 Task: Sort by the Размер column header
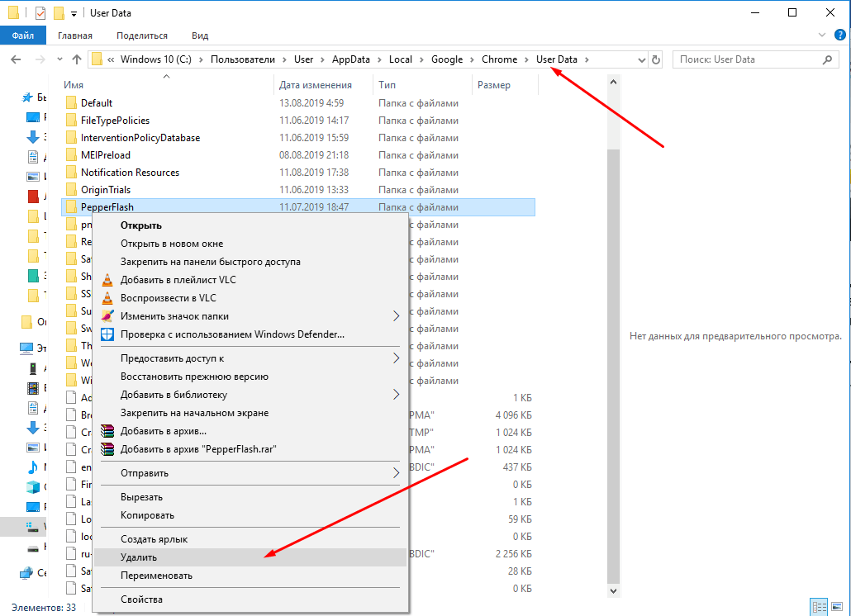click(x=506, y=85)
